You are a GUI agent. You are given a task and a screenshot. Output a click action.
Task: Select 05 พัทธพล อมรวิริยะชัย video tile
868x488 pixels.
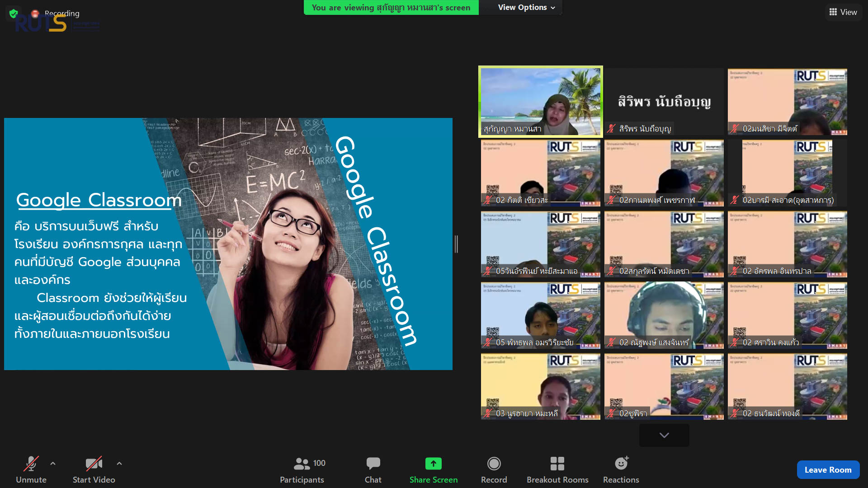540,315
